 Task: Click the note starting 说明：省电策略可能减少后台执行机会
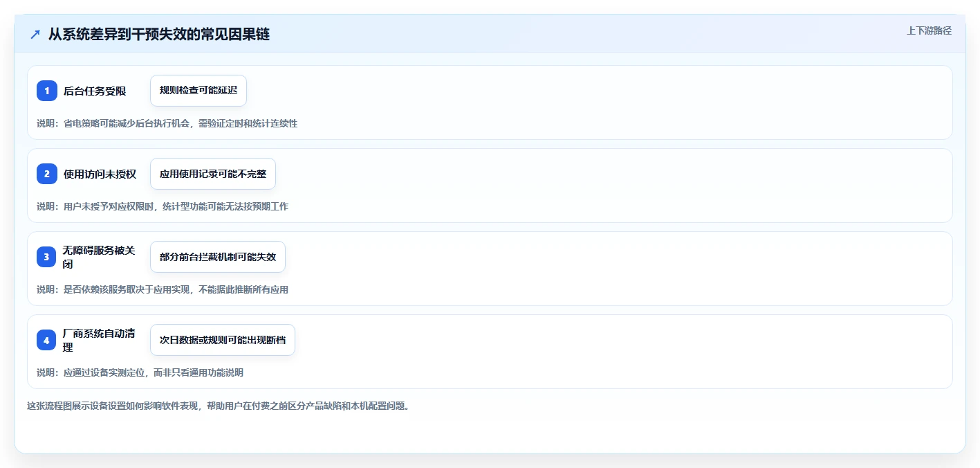(x=167, y=123)
